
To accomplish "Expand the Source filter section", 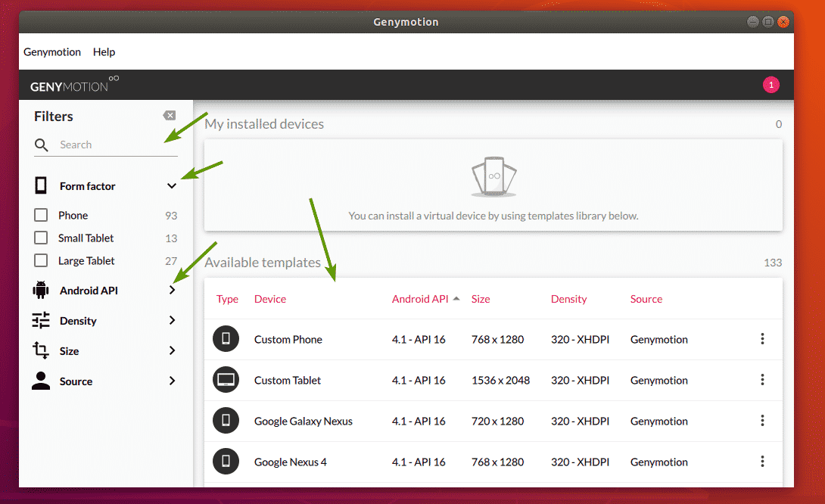I will click(172, 381).
